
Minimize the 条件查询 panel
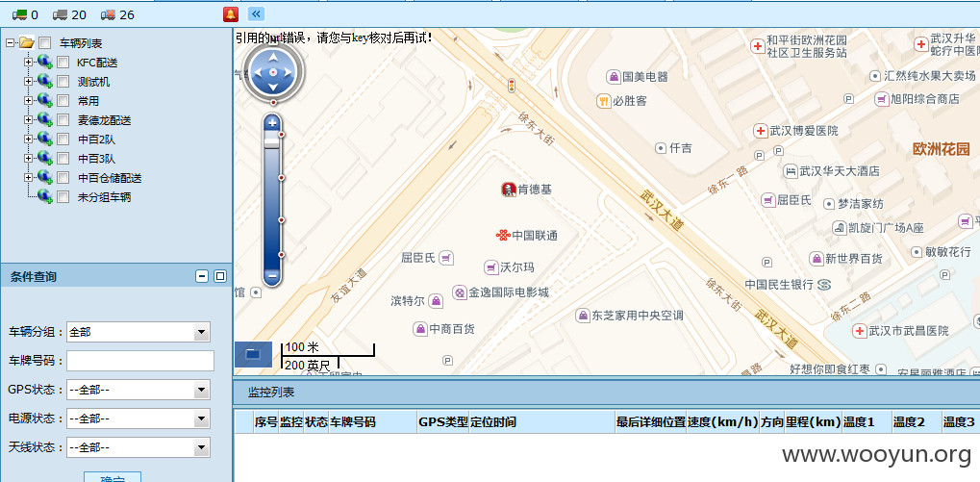click(202, 276)
